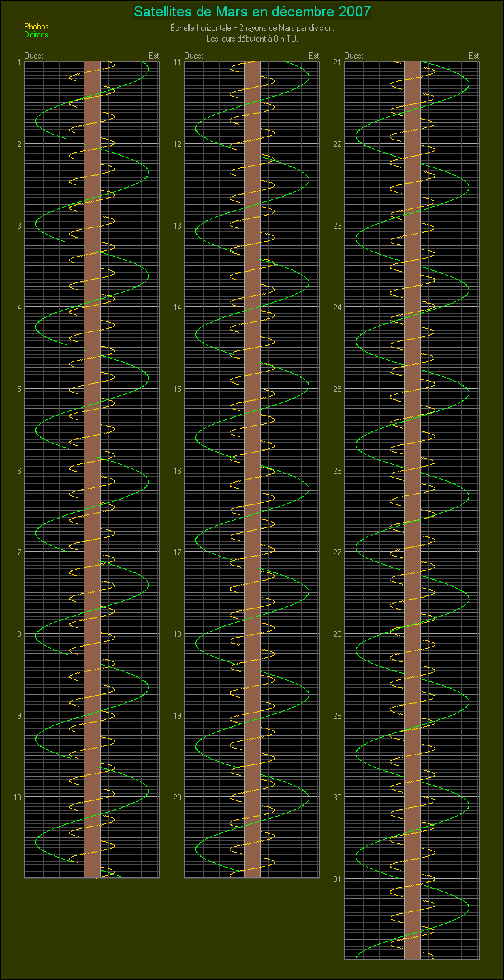Viewport: 504px width, 980px height.
Task: Select the day 5 marker on the time axis
Action: (18, 389)
